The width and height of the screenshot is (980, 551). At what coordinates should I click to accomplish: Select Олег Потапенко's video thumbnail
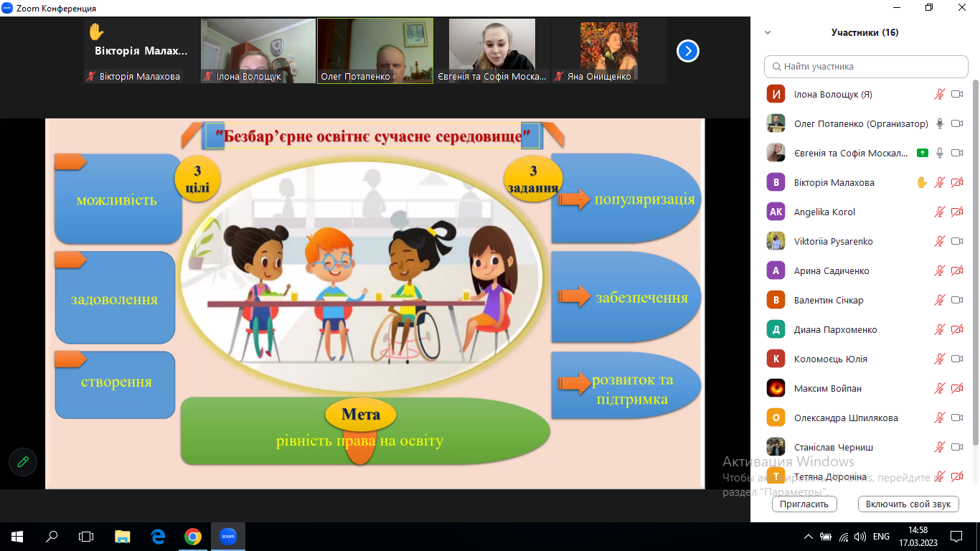(375, 50)
